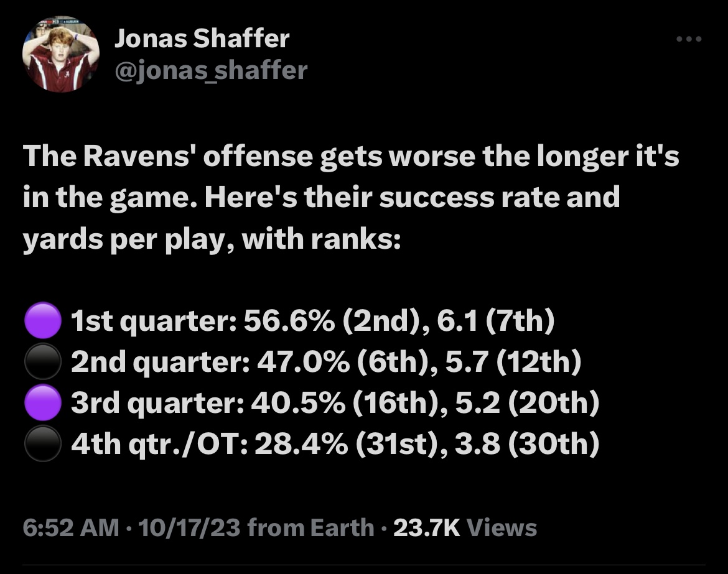Select the black circle beside 4th qtr./OT

(x=43, y=443)
